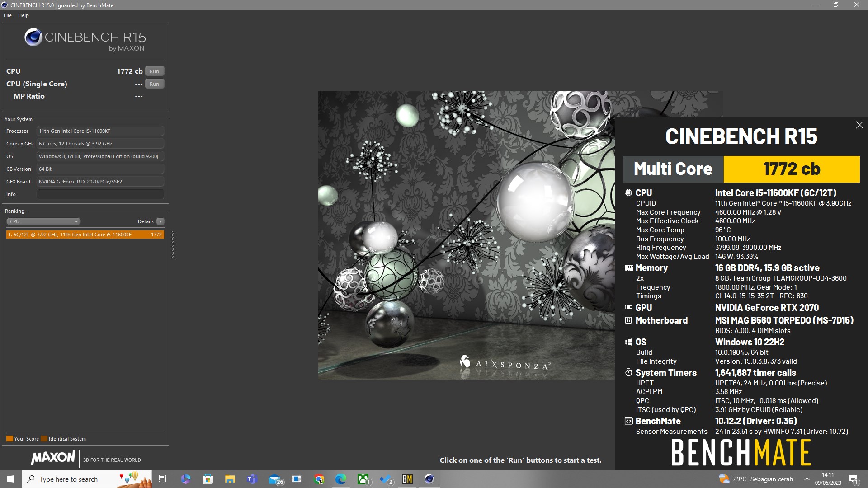868x488 pixels.
Task: Click the 1,641,687 timer calls text
Action: click(x=755, y=373)
